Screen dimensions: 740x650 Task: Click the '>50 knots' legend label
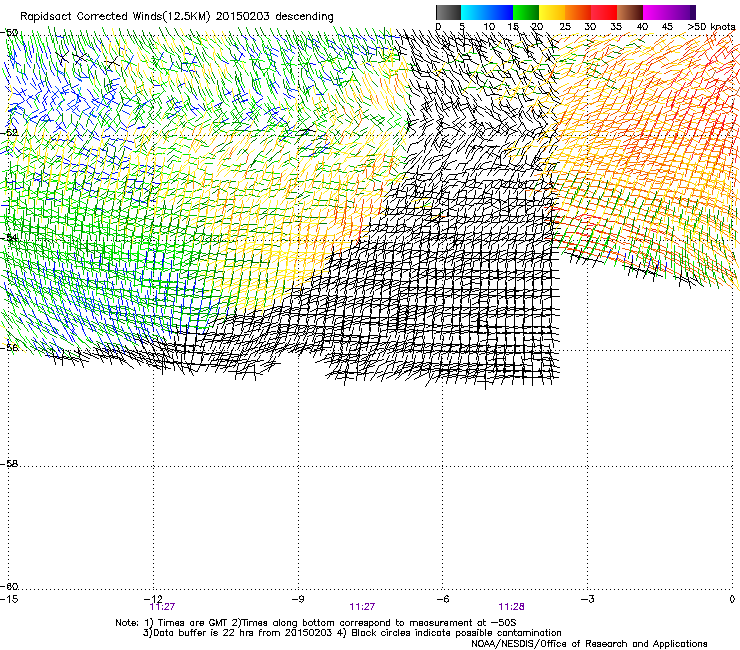(711, 27)
